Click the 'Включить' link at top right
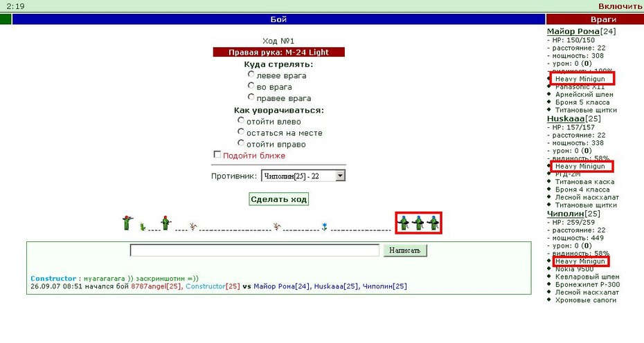 tap(620, 6)
